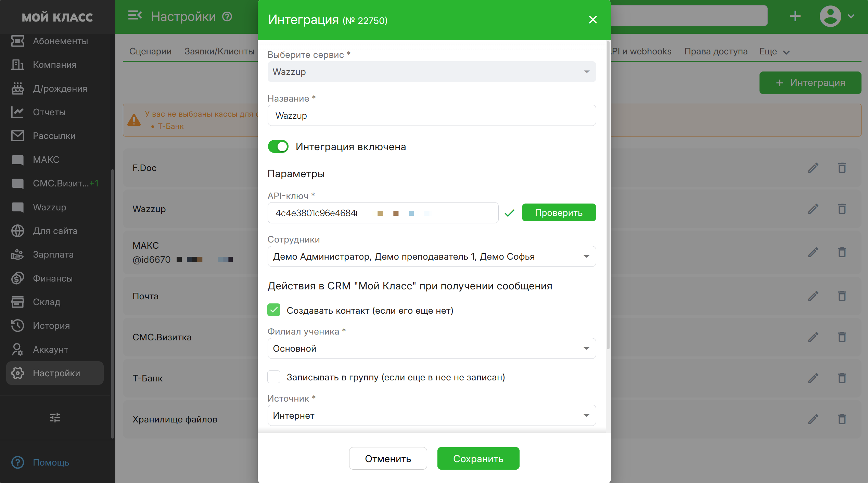Open user profile avatar menu
The width and height of the screenshot is (868, 483).
pos(830,16)
